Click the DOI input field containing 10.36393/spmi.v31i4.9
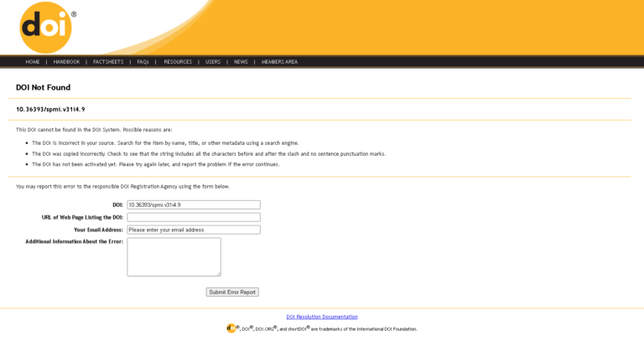Image resolution: width=644 pixels, height=362 pixels. (x=194, y=204)
